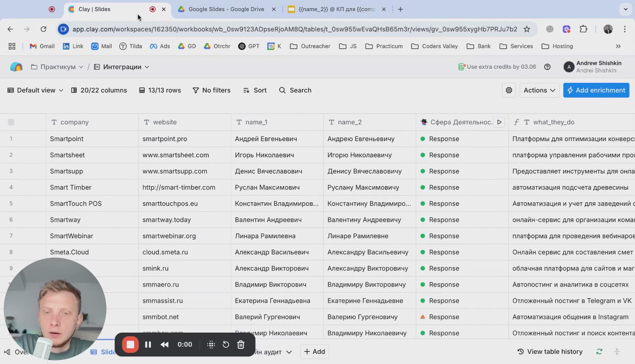Go back in browser history

tap(10, 29)
